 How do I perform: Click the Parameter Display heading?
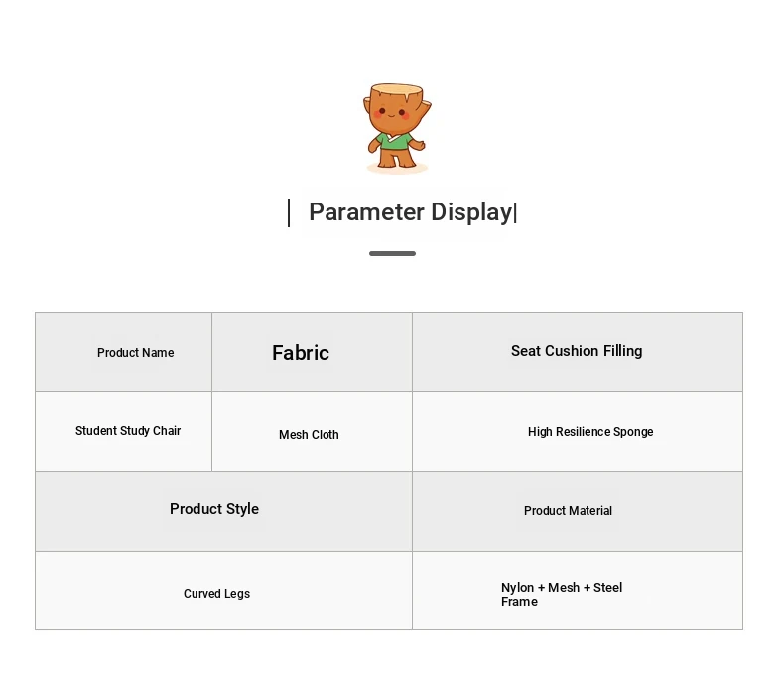pyautogui.click(x=413, y=212)
